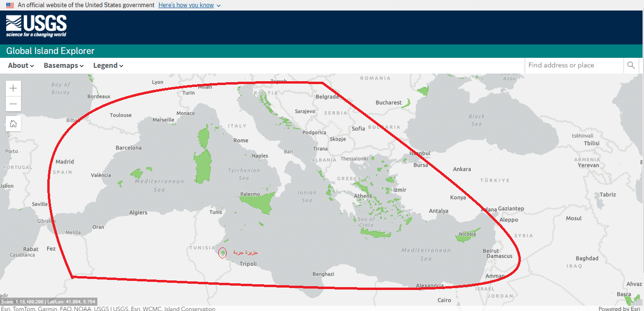Reset the map with the home icon
This screenshot has height=311, width=644.
pos(13,124)
